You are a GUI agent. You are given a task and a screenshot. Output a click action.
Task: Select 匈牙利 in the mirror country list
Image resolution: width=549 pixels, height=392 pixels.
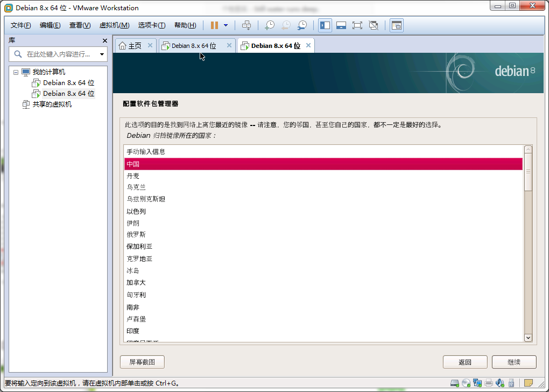(323, 295)
